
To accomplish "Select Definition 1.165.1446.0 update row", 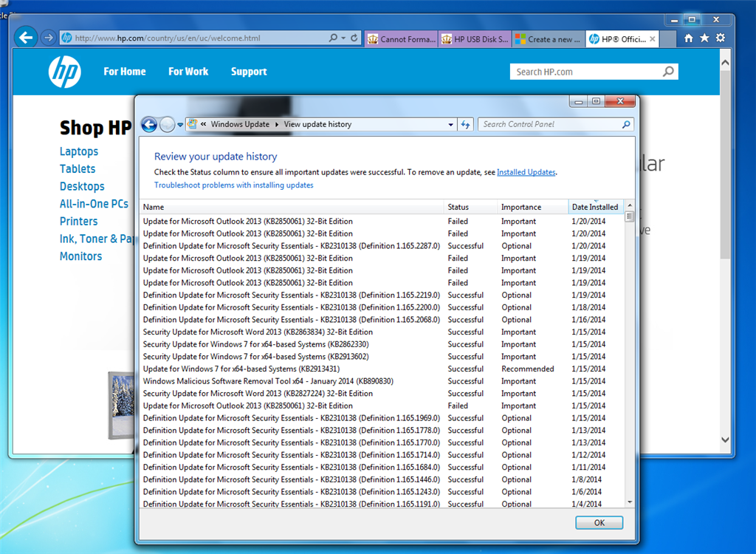I will [x=382, y=479].
